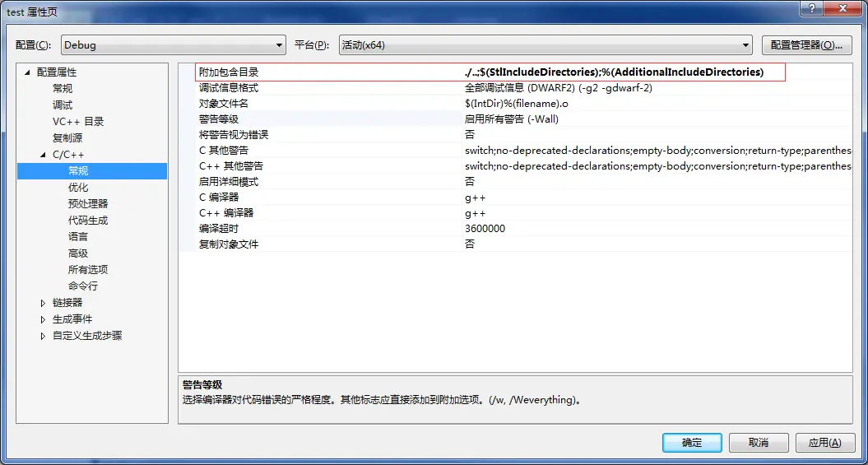Click the 调试信息格式 property row
Viewport: 868px width, 465px height.
(515, 88)
